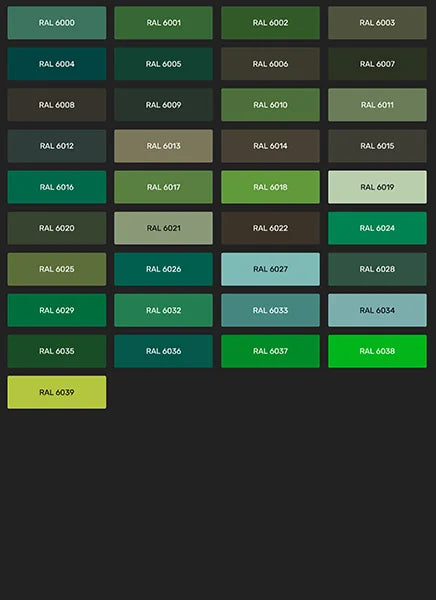Select the RAL 6012 swatch

click(x=57, y=146)
